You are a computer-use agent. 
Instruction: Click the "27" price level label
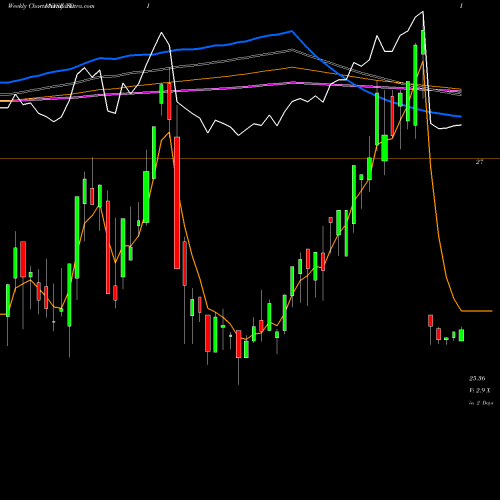click(x=479, y=162)
